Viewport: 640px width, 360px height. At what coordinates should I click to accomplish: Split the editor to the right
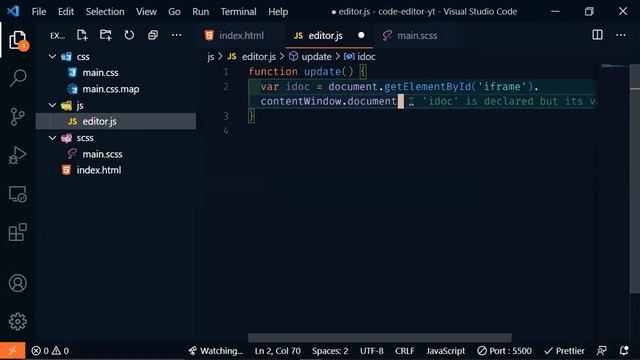point(597,35)
